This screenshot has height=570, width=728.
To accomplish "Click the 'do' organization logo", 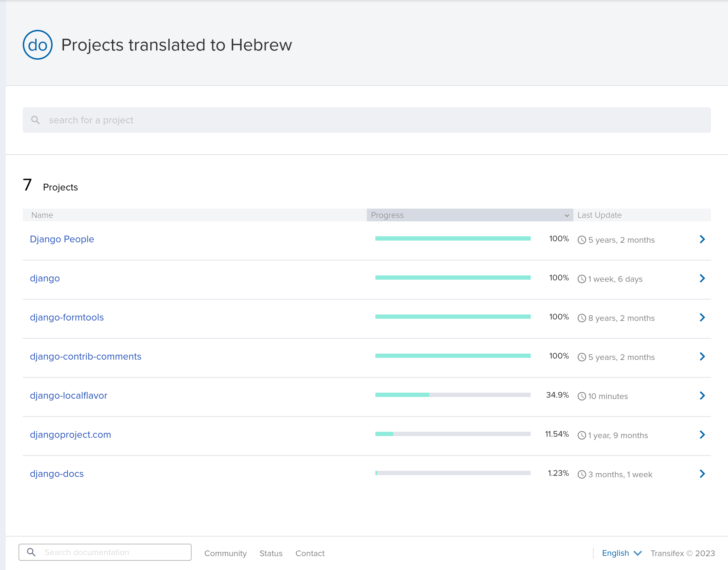I will tap(38, 45).
